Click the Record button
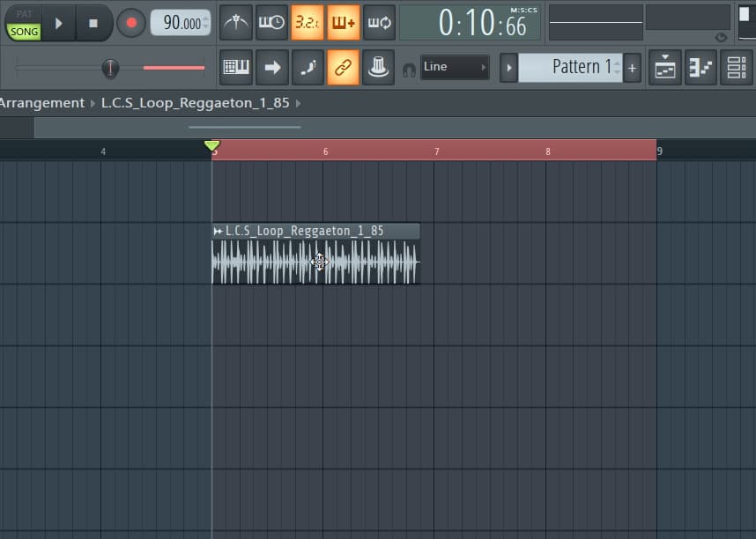 click(x=131, y=23)
